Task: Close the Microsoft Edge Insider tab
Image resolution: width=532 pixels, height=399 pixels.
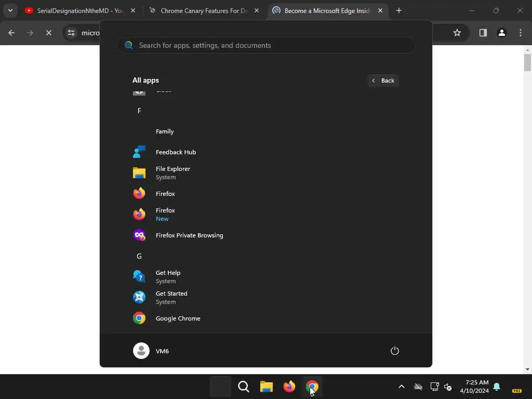Action: 380,10
